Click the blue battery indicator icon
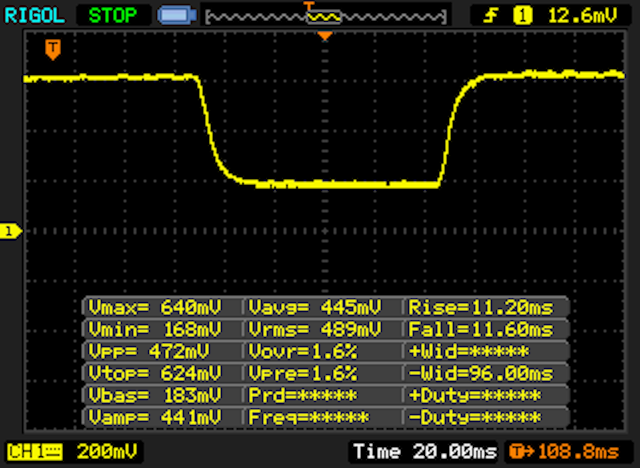This screenshot has height=468, width=640. click(177, 16)
